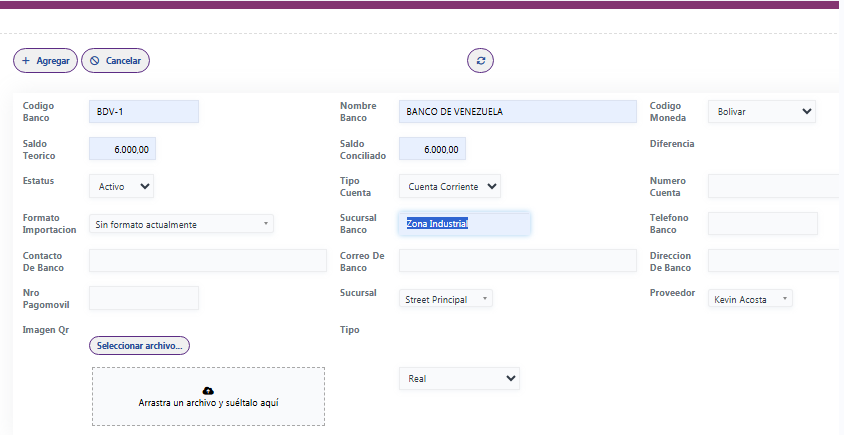Open the Proveedor Kevin Acosta dropdown

tap(750, 299)
